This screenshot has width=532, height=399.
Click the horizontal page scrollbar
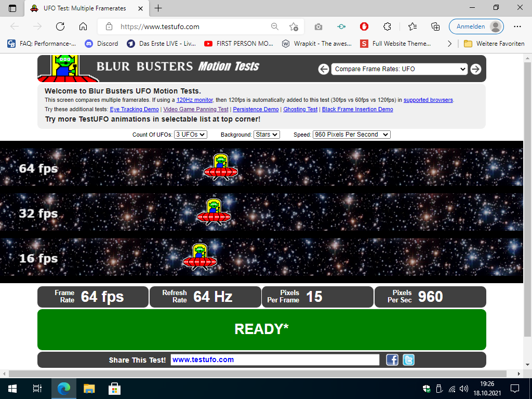[258, 374]
